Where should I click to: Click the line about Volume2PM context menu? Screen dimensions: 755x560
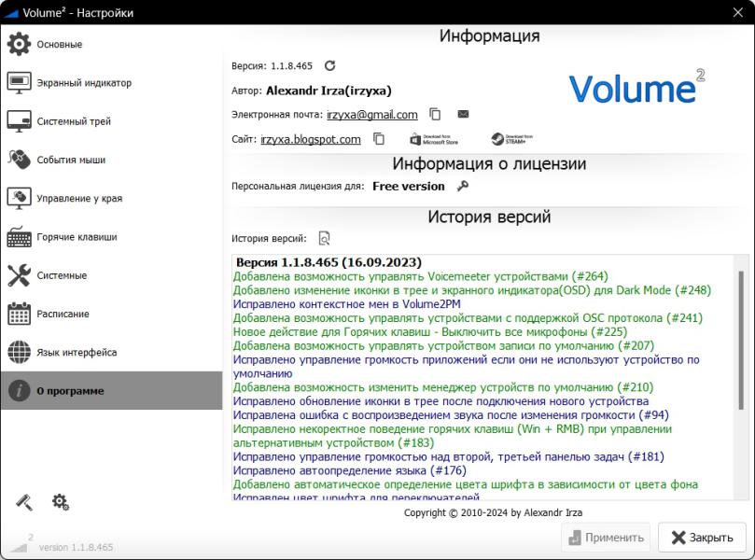pyautogui.click(x=346, y=304)
